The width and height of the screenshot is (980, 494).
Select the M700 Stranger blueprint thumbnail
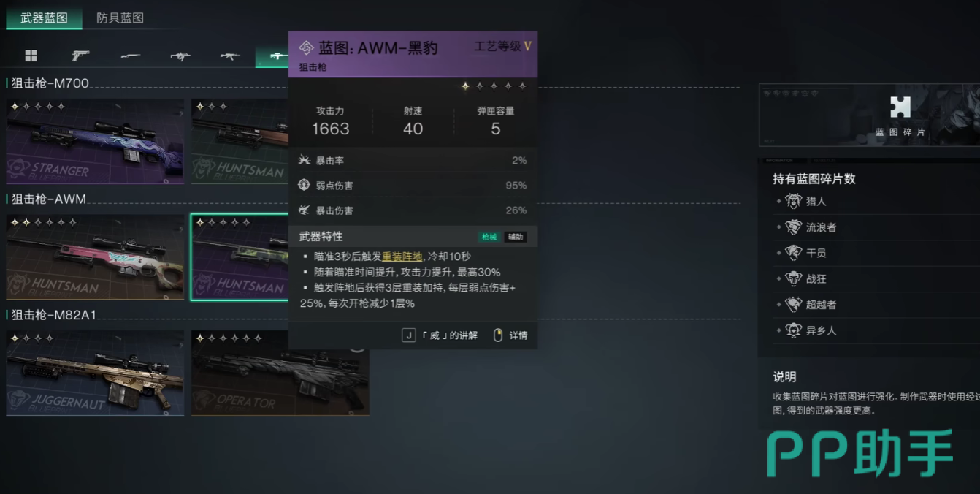tap(95, 141)
